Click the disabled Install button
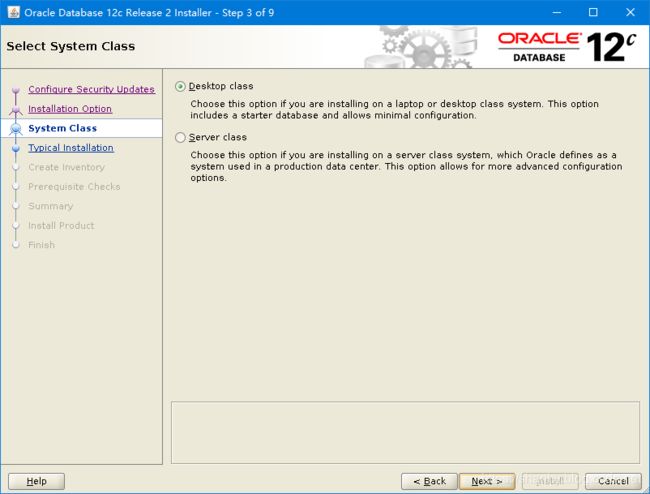 pos(550,481)
